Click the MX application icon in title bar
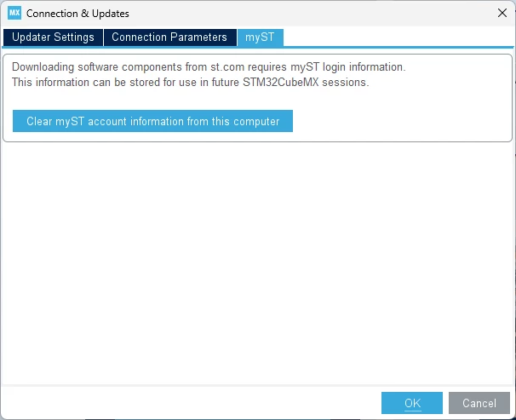 14,13
